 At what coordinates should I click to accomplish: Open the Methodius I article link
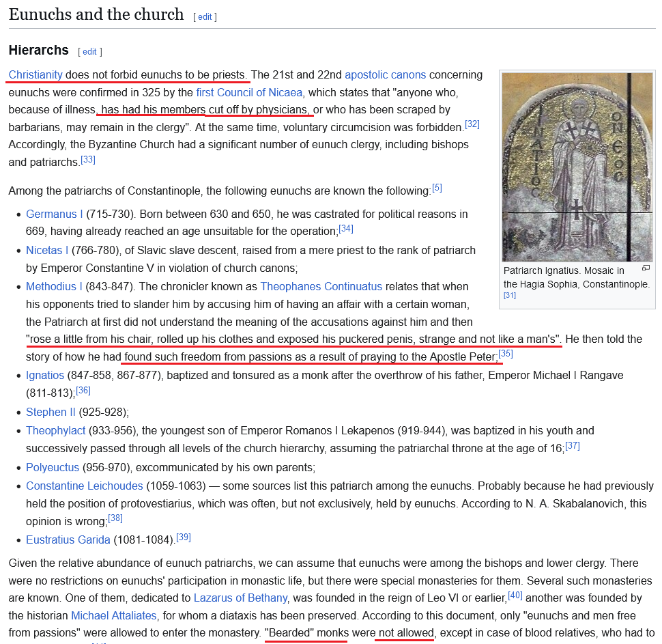click(54, 287)
